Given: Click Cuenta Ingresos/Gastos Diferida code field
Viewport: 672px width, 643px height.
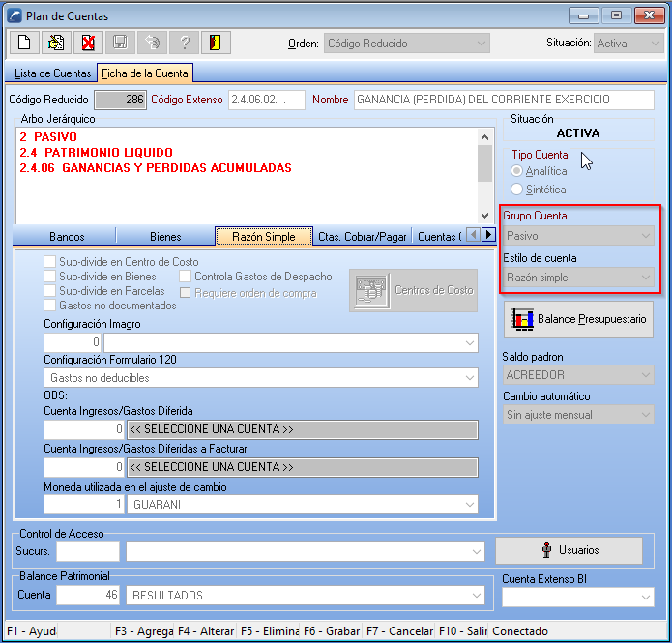Looking at the screenshot, I should pos(84,429).
